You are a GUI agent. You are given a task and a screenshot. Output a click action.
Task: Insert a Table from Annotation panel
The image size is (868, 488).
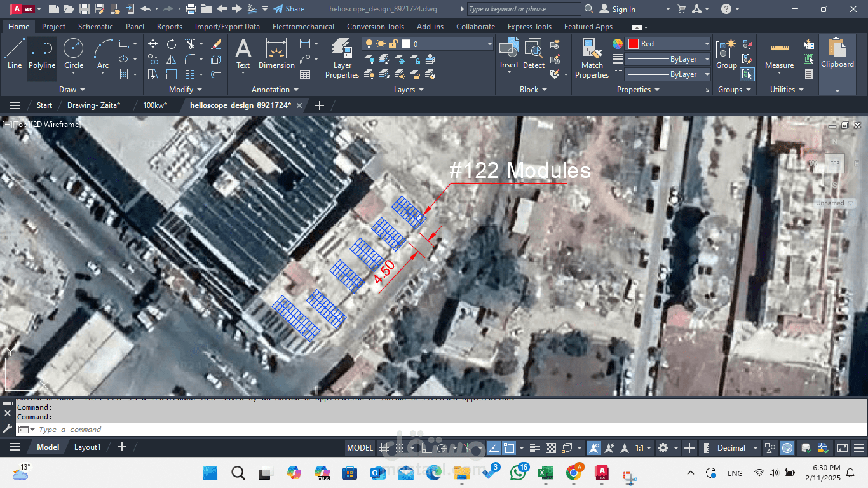305,74
